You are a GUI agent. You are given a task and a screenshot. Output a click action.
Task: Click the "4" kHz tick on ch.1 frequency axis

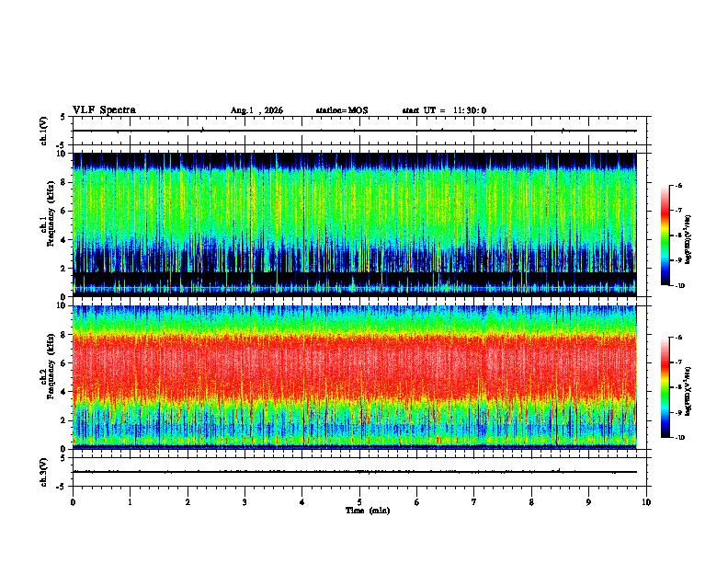64,240
